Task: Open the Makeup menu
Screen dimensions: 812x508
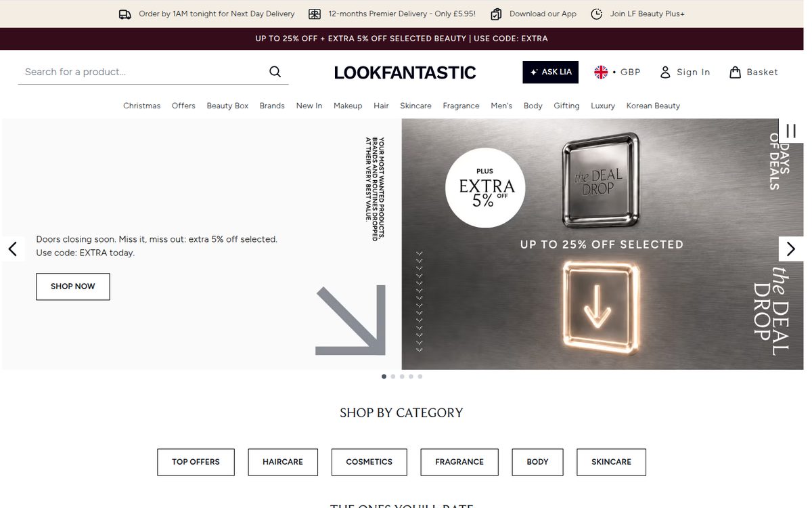Action: pyautogui.click(x=348, y=106)
